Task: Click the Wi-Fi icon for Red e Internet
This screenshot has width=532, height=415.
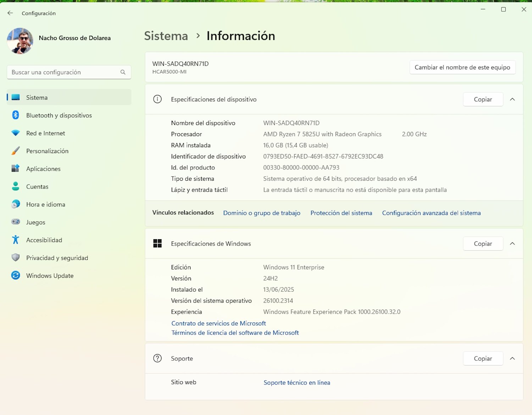Action: (16, 133)
